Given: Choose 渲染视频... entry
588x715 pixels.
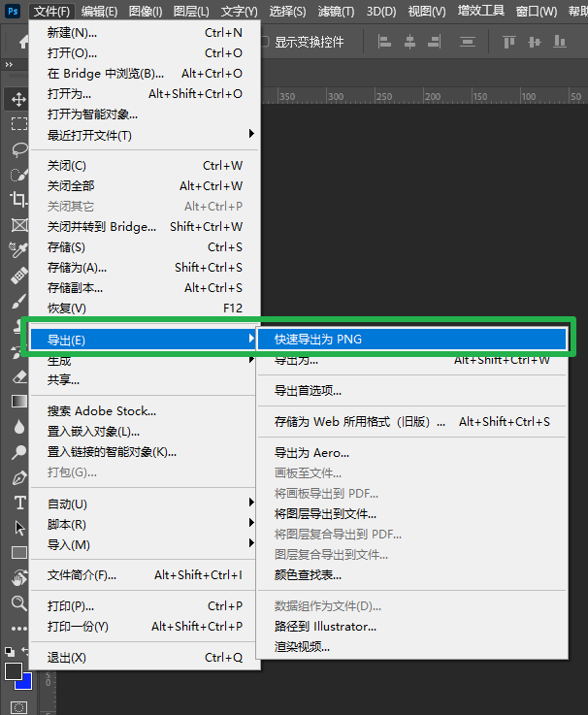Looking at the screenshot, I should click(x=412, y=646).
